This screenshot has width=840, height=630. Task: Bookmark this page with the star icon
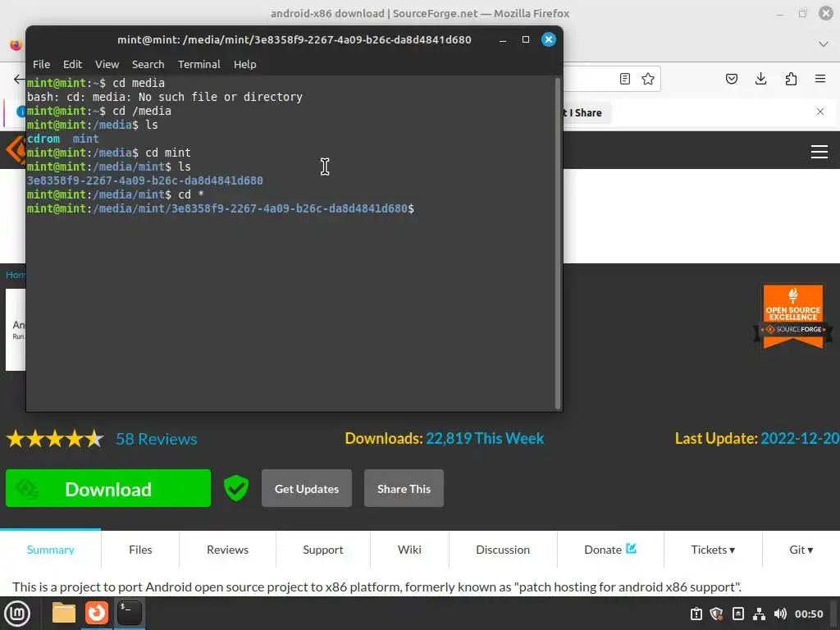tap(648, 80)
